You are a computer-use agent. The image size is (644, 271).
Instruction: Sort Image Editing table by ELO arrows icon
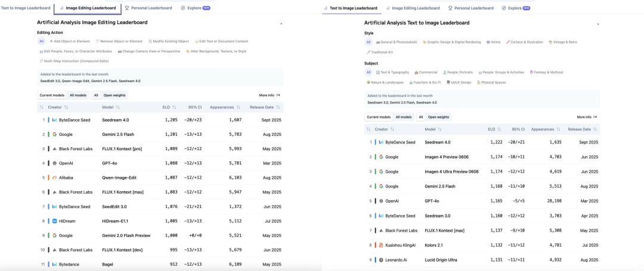(174, 107)
